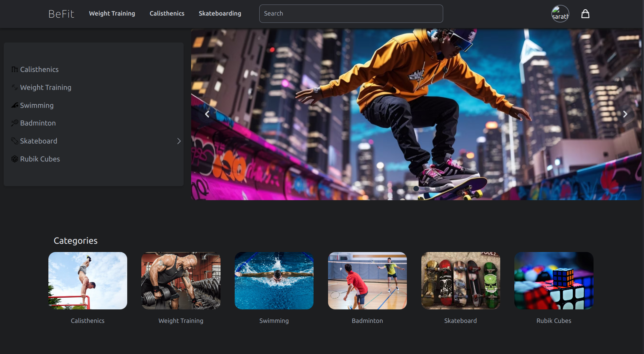Image resolution: width=644 pixels, height=354 pixels.
Task: Open the Weight Training dumbbell rack thumbnail
Action: pos(181,281)
